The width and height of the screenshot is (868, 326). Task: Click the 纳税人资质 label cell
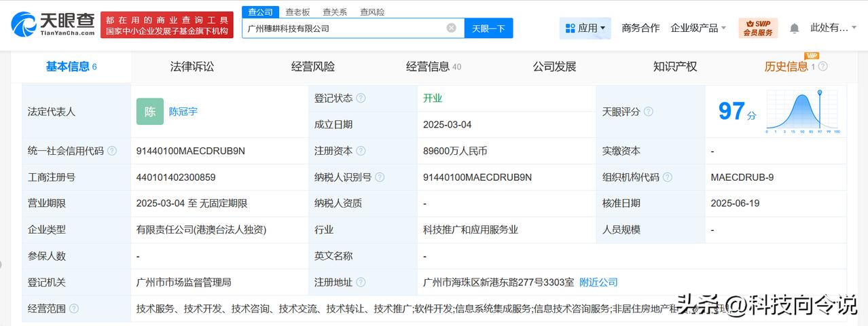pos(363,203)
